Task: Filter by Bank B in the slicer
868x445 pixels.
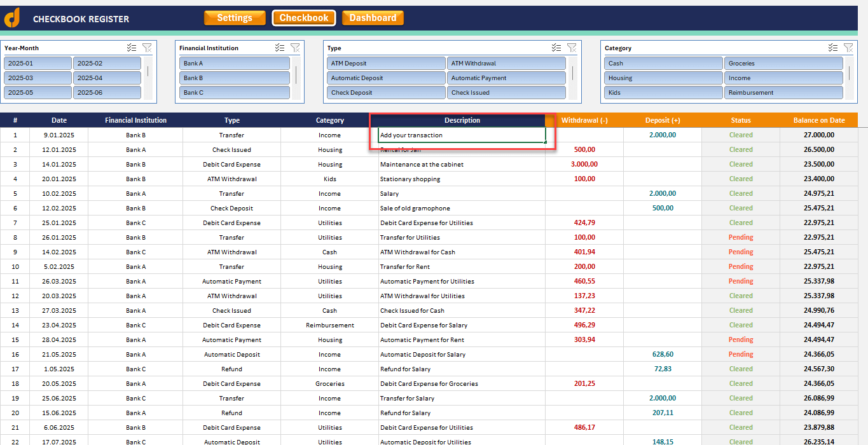Action: (x=235, y=78)
